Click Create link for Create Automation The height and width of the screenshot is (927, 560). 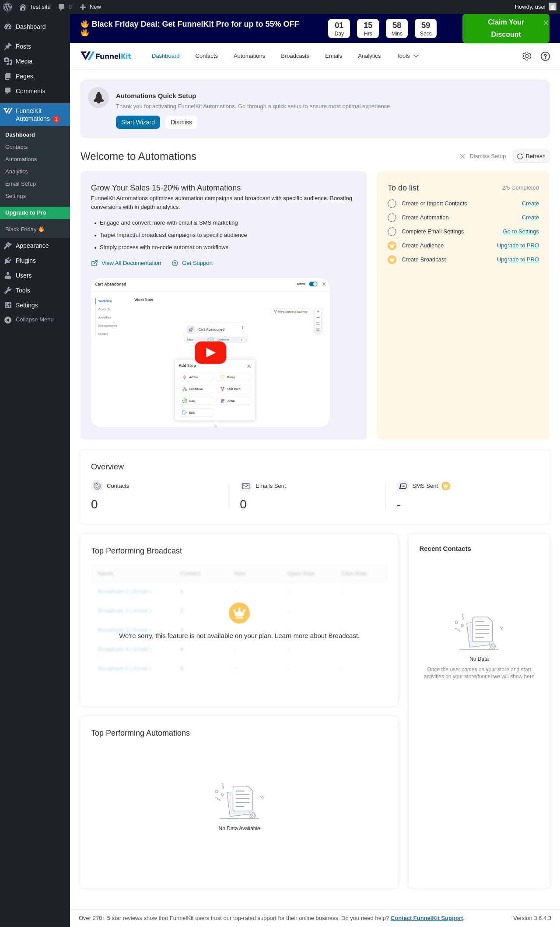click(530, 218)
